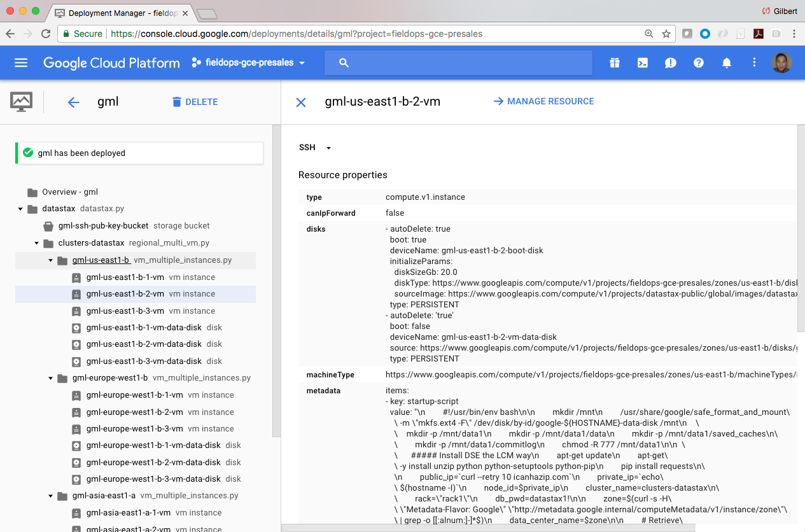
Task: Click the zoom magnifier in address bar
Action: [x=648, y=34]
